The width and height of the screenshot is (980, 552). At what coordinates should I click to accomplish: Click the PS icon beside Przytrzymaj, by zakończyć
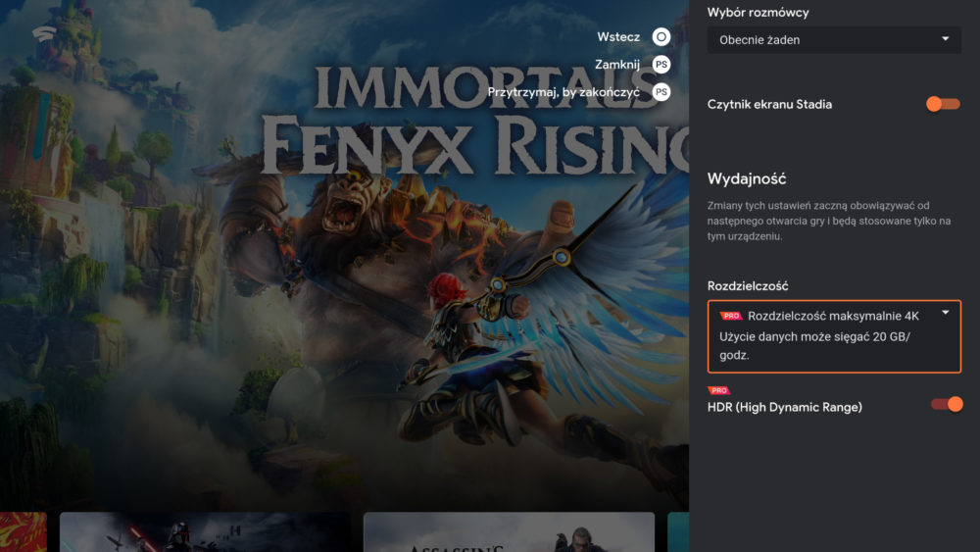(661, 92)
